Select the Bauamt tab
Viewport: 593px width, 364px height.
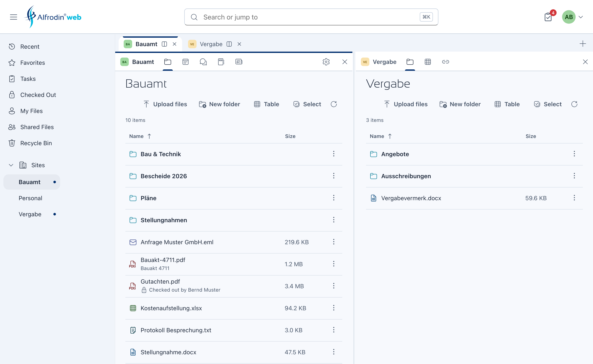146,44
